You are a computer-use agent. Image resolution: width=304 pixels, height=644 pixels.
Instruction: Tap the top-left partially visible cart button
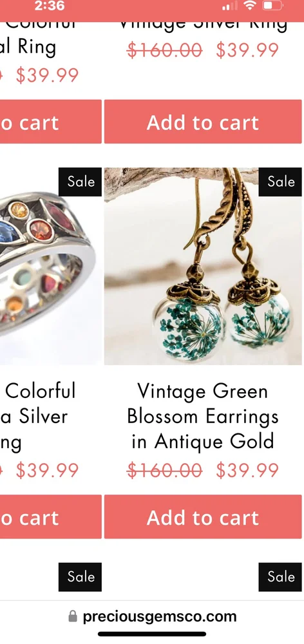point(50,122)
